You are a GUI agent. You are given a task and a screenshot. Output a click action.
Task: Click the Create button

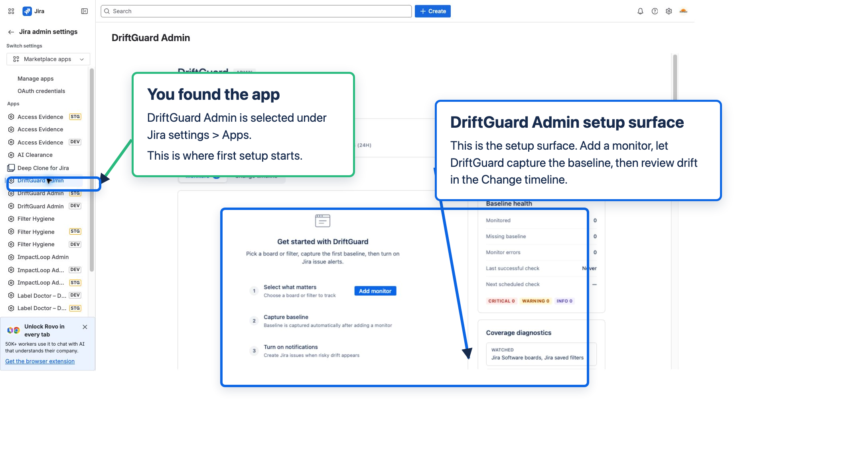[x=433, y=11]
